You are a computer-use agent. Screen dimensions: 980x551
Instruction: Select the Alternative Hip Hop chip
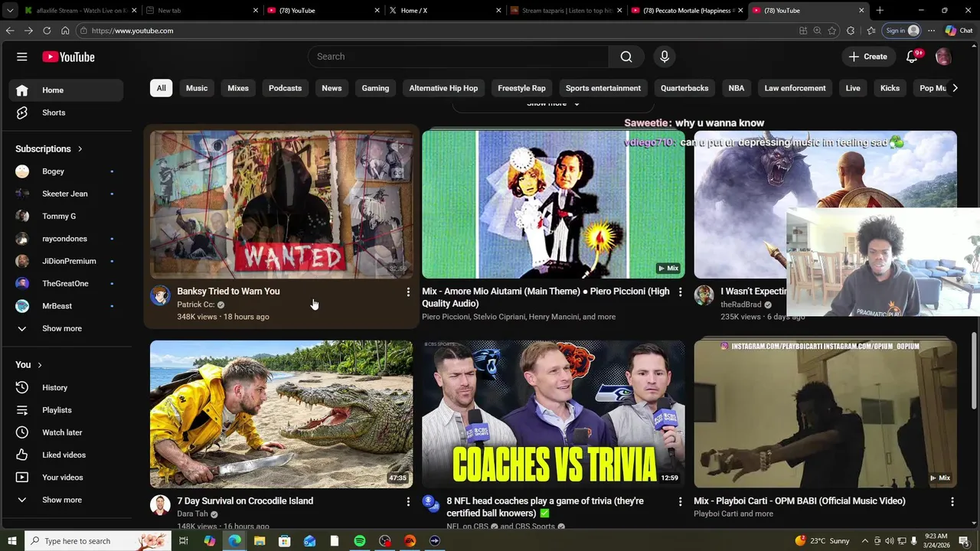[443, 88]
